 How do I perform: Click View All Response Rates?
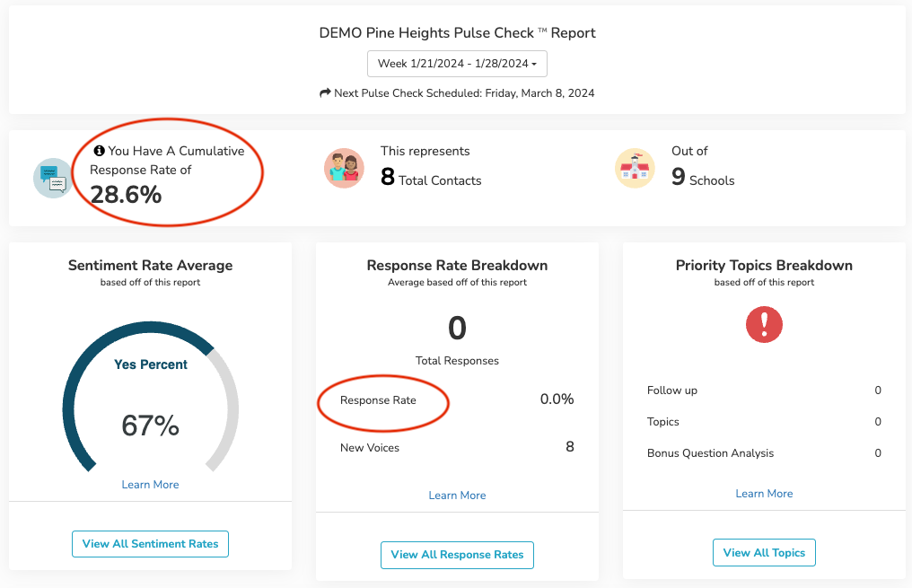[x=457, y=555]
